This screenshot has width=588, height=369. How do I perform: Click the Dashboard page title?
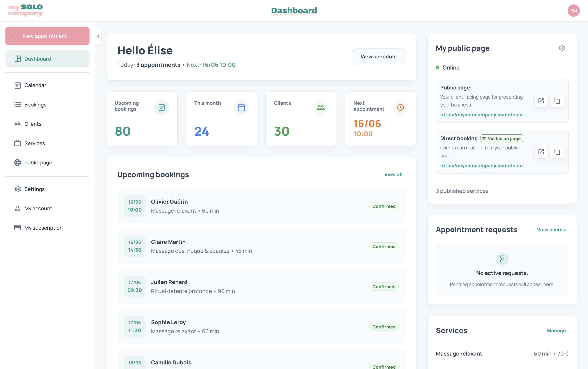(294, 11)
